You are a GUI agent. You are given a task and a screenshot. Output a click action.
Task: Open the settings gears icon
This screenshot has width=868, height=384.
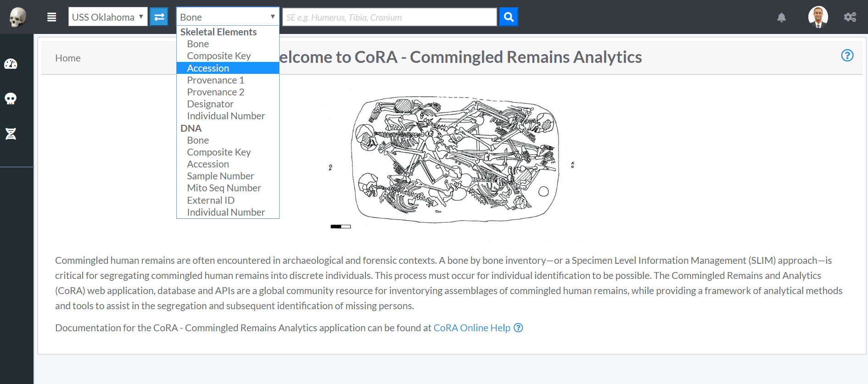[x=850, y=17]
